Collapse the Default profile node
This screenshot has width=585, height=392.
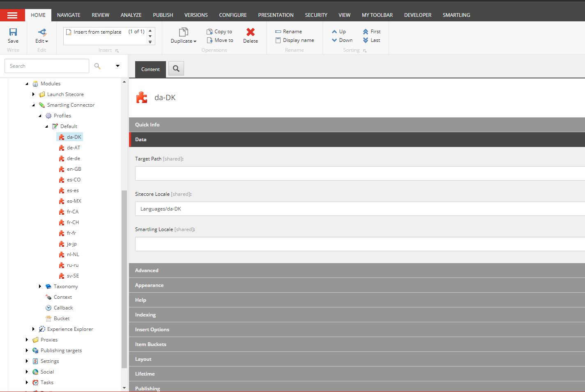pyautogui.click(x=47, y=126)
